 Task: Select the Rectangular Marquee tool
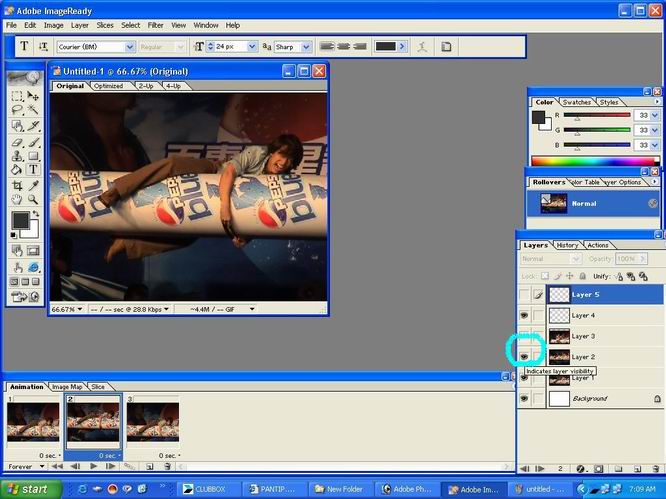pos(17,96)
